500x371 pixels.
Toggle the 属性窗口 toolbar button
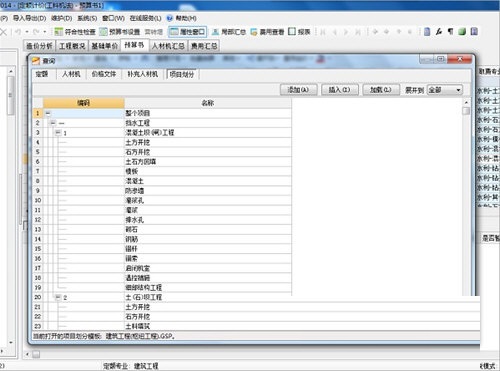pyautogui.click(x=187, y=32)
